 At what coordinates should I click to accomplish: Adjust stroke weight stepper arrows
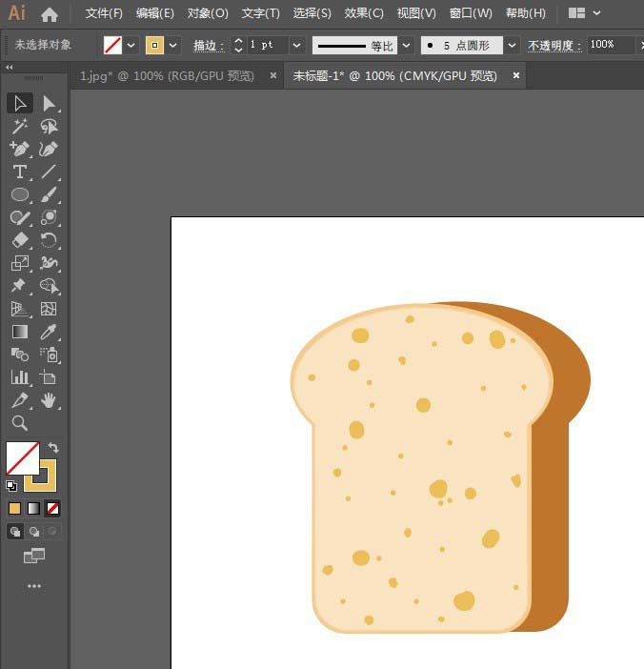click(238, 45)
